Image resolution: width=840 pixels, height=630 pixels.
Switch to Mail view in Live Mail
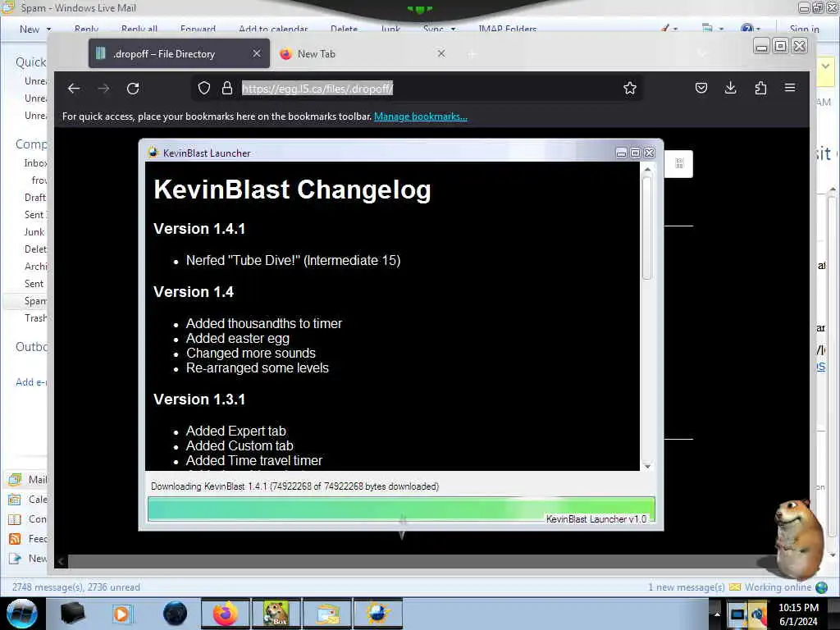[x=28, y=479]
